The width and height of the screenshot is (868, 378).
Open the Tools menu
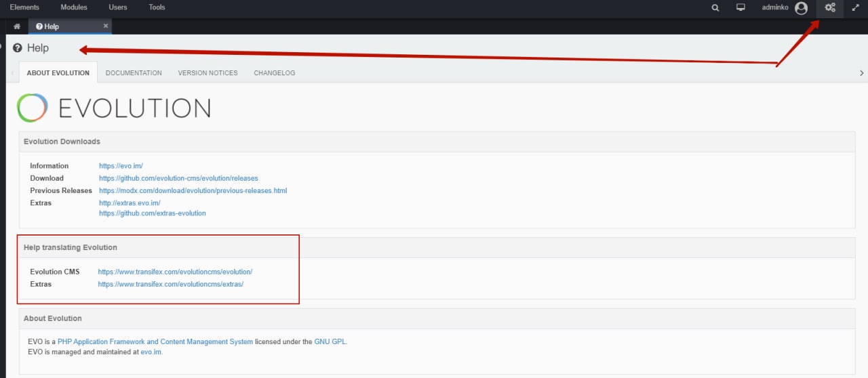click(x=157, y=7)
